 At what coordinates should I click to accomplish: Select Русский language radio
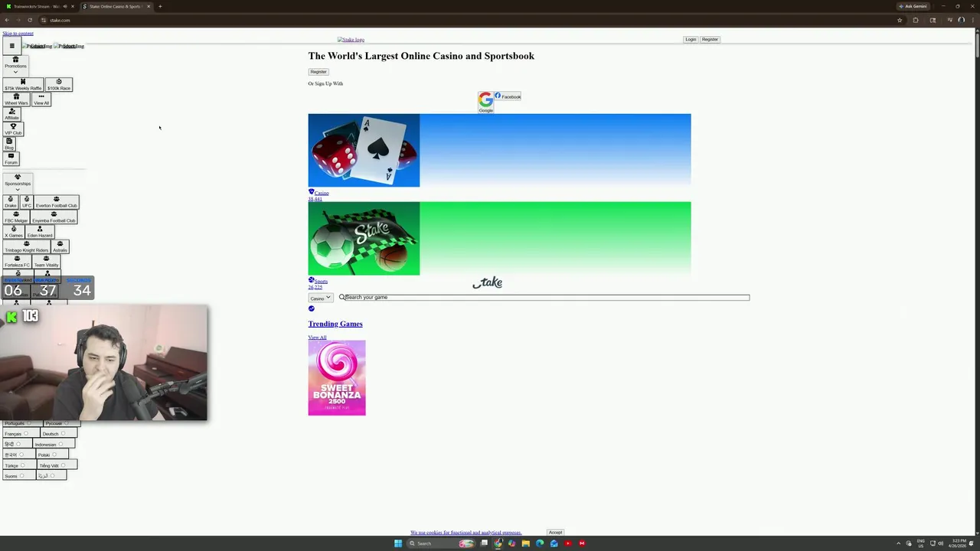point(67,423)
